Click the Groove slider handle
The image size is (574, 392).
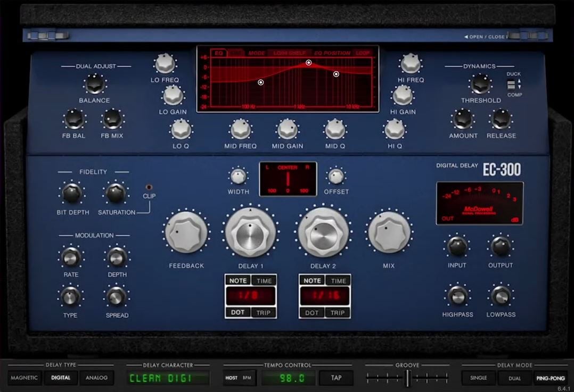[x=407, y=378]
